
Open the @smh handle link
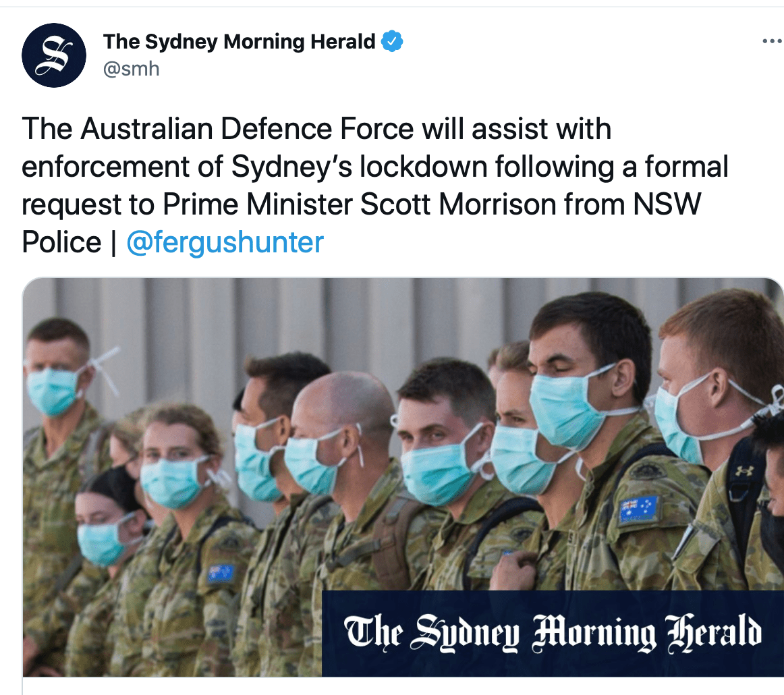point(131,69)
